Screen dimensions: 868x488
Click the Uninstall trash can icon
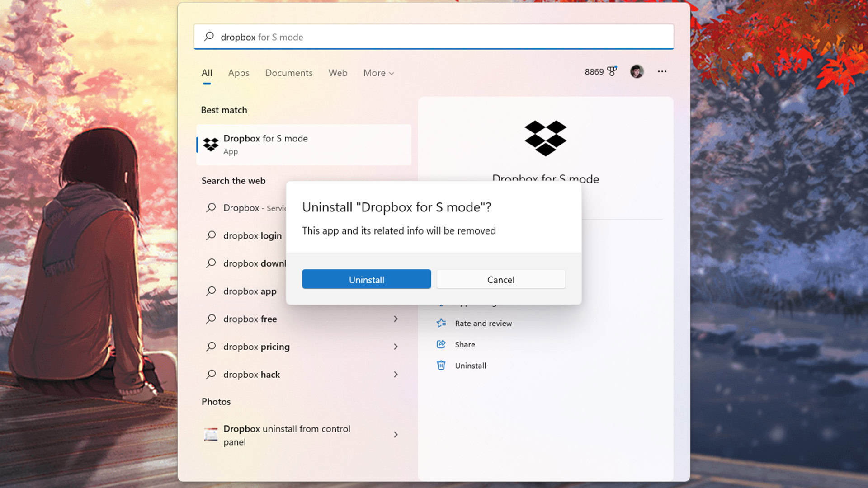pos(441,365)
